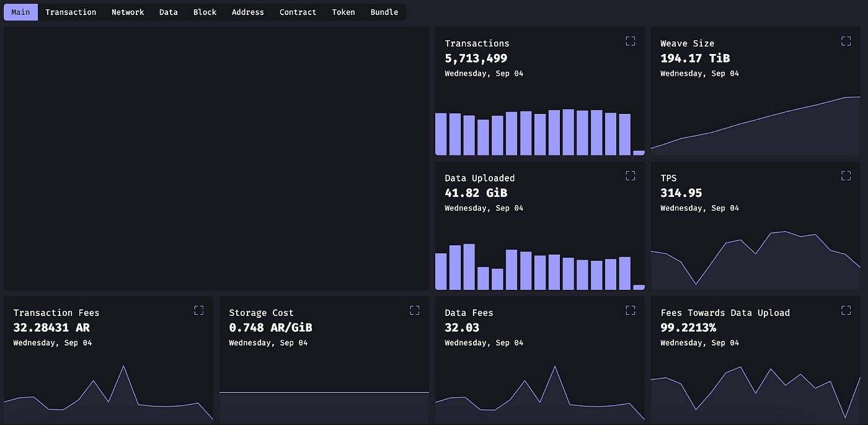Image resolution: width=868 pixels, height=425 pixels.
Task: Expand the TPS chart to fullscreen
Action: (x=846, y=176)
